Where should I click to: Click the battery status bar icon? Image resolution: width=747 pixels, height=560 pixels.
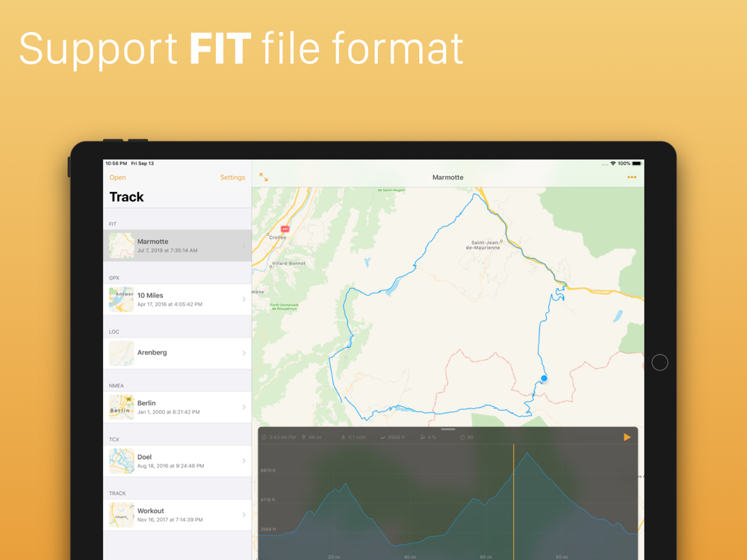tap(637, 164)
